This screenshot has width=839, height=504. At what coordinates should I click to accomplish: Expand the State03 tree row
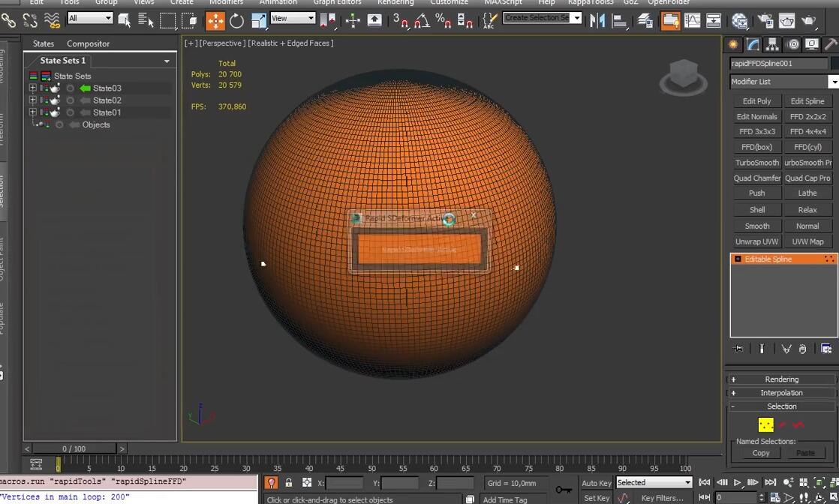point(32,88)
